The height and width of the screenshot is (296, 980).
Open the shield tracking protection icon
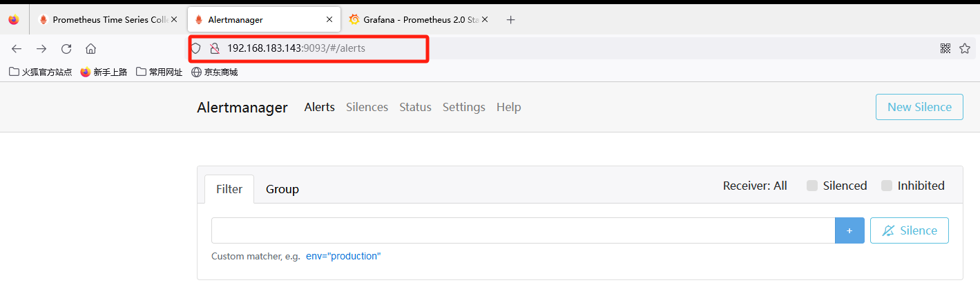196,48
